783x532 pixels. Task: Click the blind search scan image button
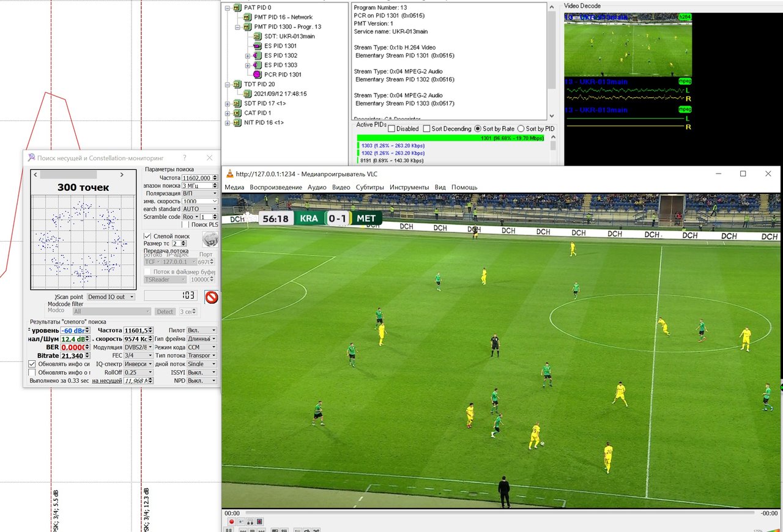210,240
